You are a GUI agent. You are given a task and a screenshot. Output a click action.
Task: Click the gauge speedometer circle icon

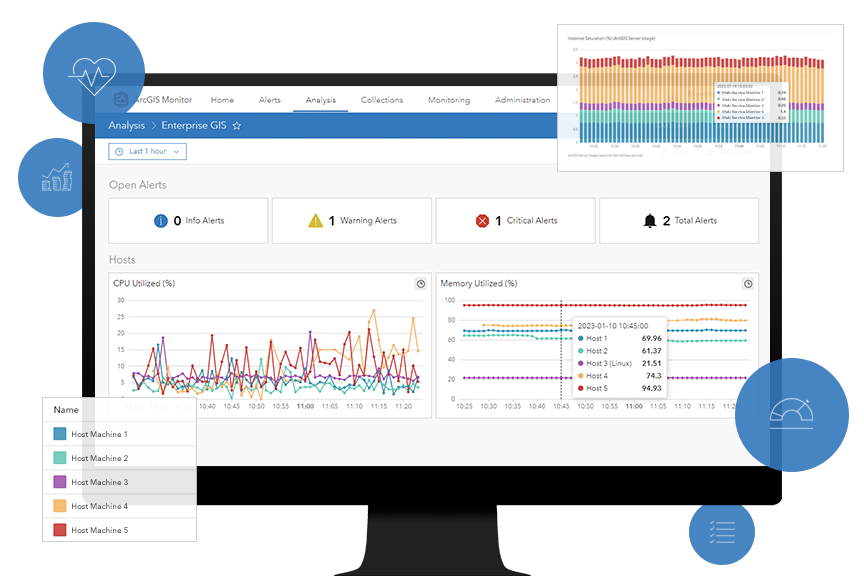(792, 415)
